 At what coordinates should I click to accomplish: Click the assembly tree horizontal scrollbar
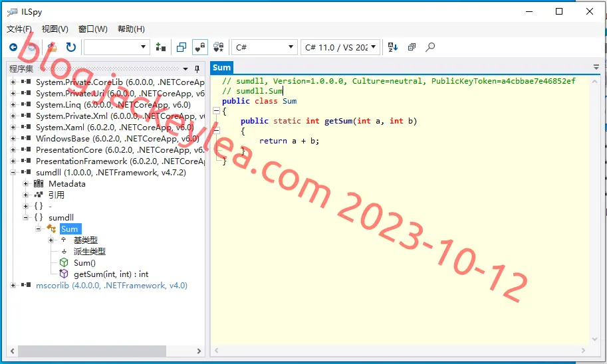click(106, 351)
